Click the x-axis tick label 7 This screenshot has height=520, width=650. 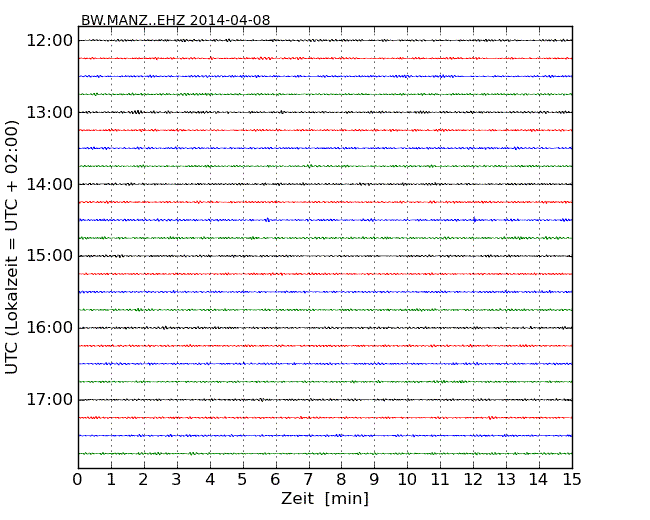click(308, 480)
